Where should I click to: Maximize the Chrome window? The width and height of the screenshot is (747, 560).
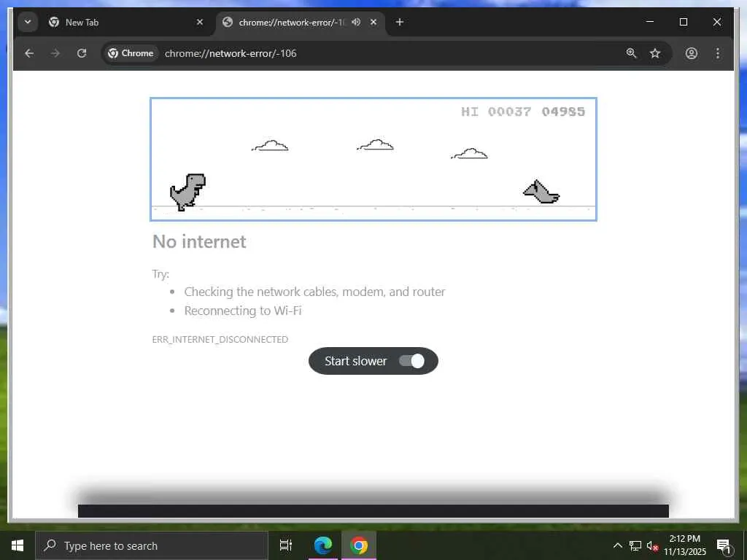pyautogui.click(x=683, y=22)
